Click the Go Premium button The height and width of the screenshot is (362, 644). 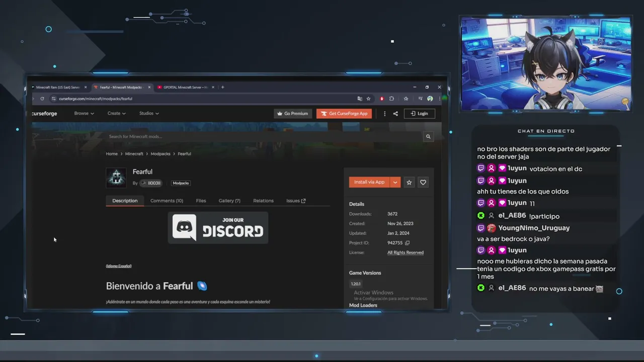[293, 114]
